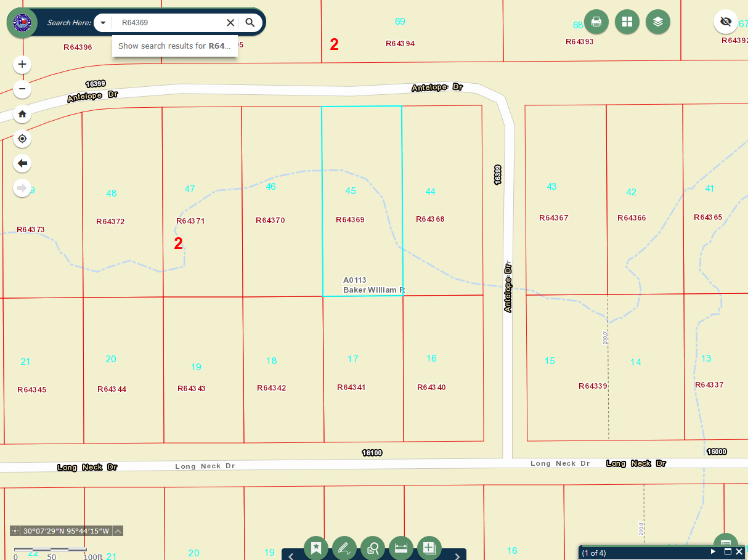Open the layer list icon
The height and width of the screenshot is (560, 748).
tap(657, 22)
